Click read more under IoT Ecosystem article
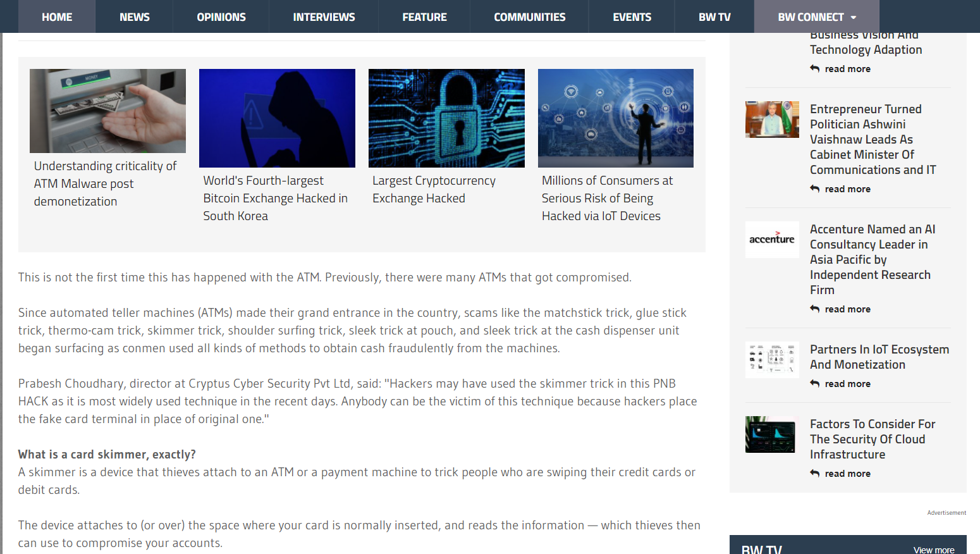980x554 pixels. pyautogui.click(x=847, y=384)
